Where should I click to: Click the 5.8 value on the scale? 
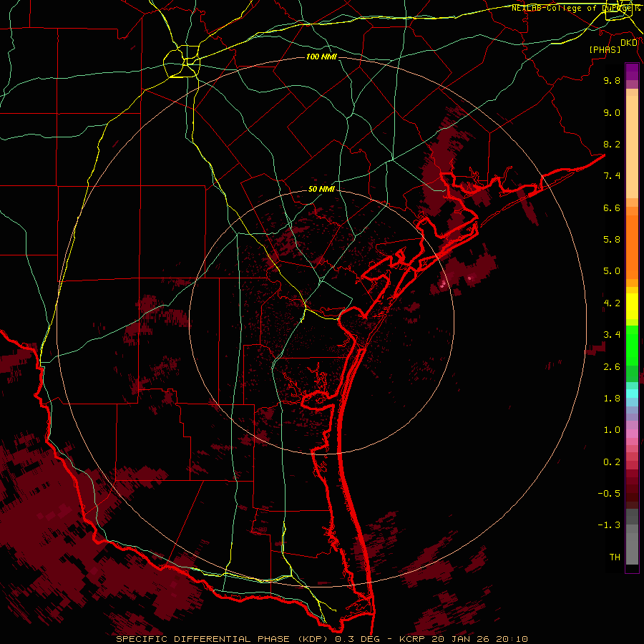tap(612, 240)
